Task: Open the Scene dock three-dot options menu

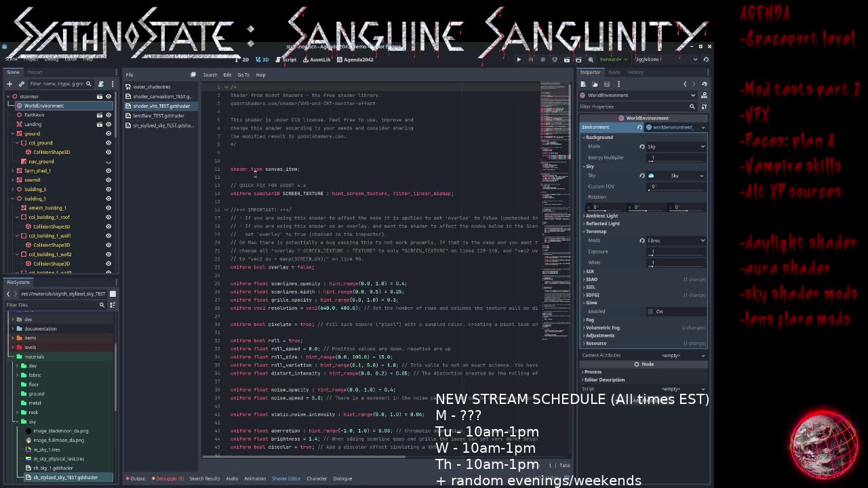Action: point(113,84)
